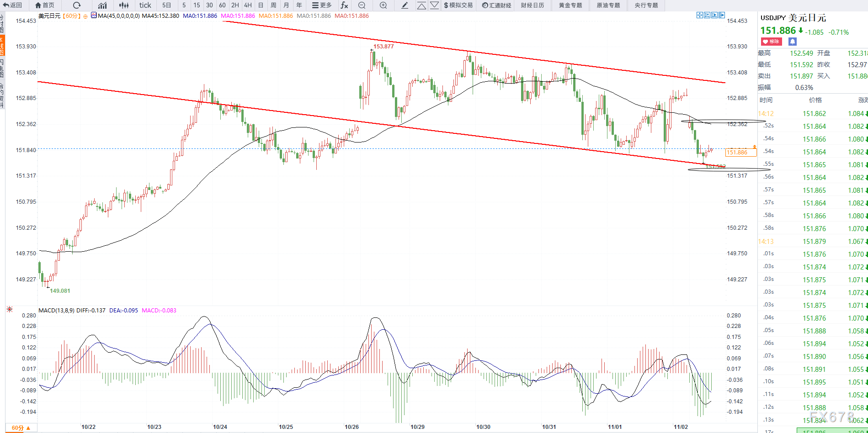
Task: Click the refresh icon in the toolbar
Action: (x=77, y=5)
